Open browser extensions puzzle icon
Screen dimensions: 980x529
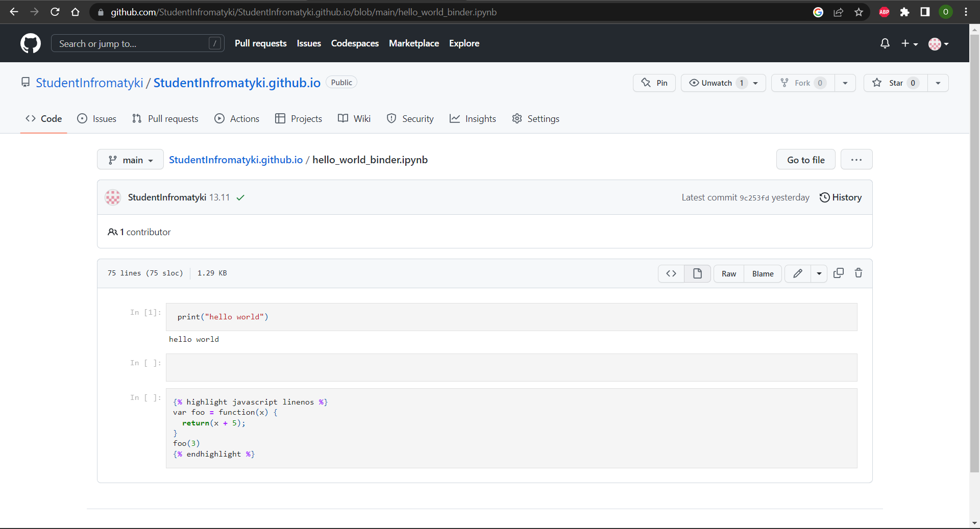click(x=905, y=12)
